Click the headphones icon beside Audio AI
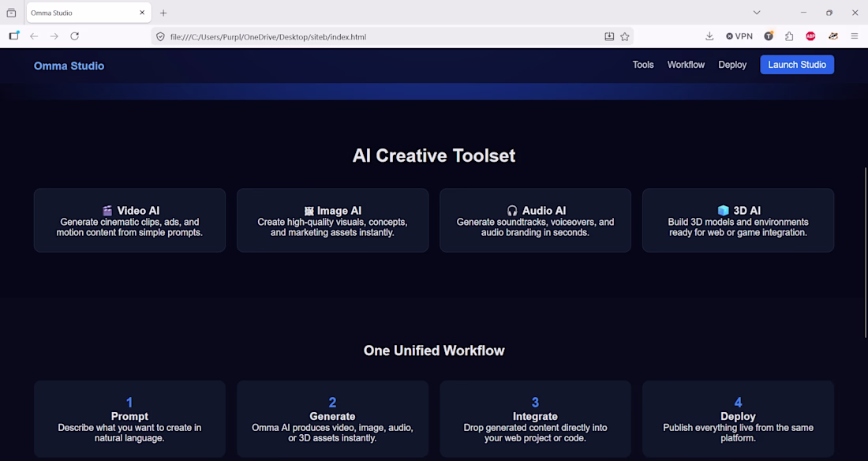The height and width of the screenshot is (461, 868). click(x=512, y=211)
